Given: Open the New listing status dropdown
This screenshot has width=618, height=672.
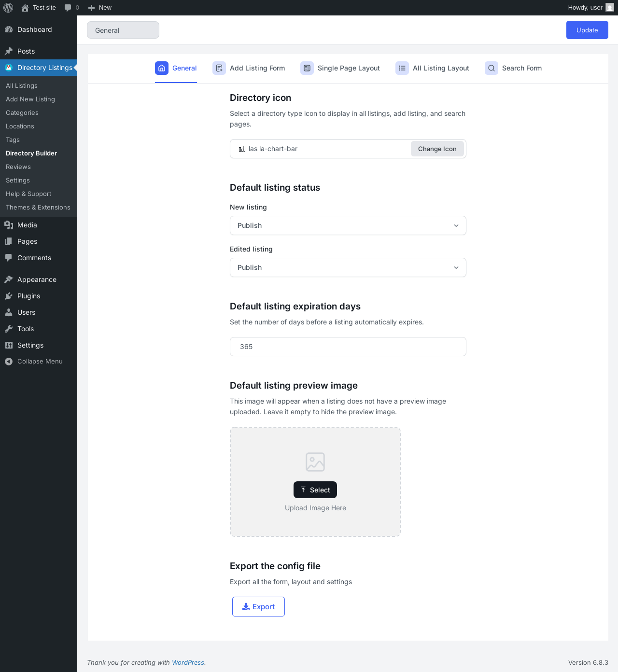Looking at the screenshot, I should click(348, 225).
